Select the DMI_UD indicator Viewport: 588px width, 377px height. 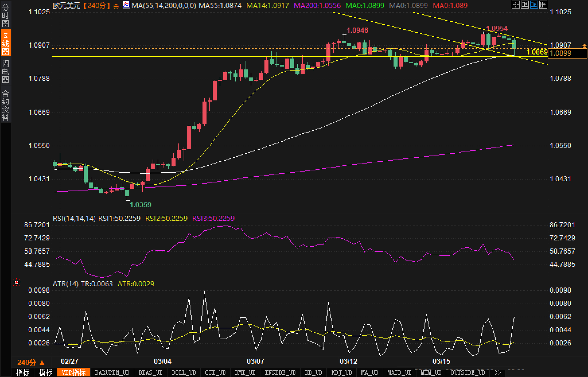(x=245, y=373)
